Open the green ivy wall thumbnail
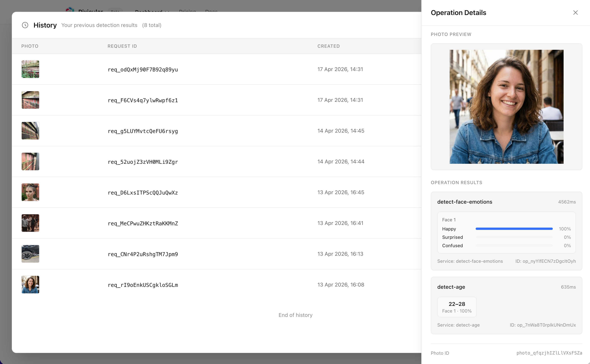Image resolution: width=590 pixels, height=364 pixels. tap(30, 69)
